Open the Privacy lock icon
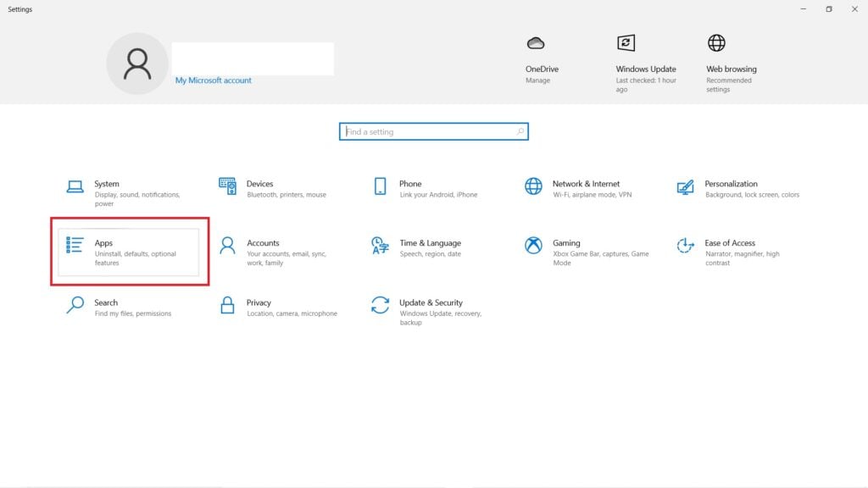 [227, 305]
